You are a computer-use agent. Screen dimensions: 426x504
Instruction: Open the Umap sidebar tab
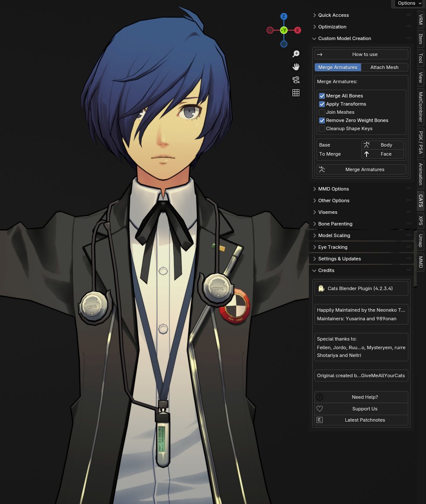420,241
